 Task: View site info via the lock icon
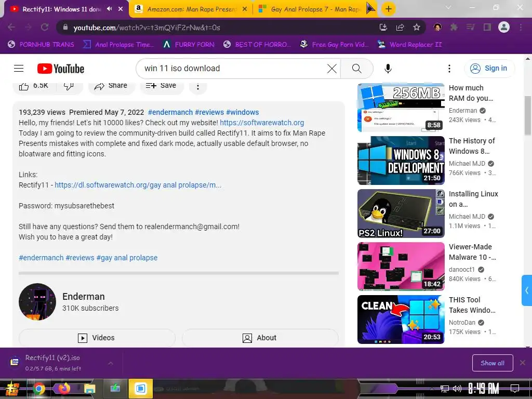65,27
